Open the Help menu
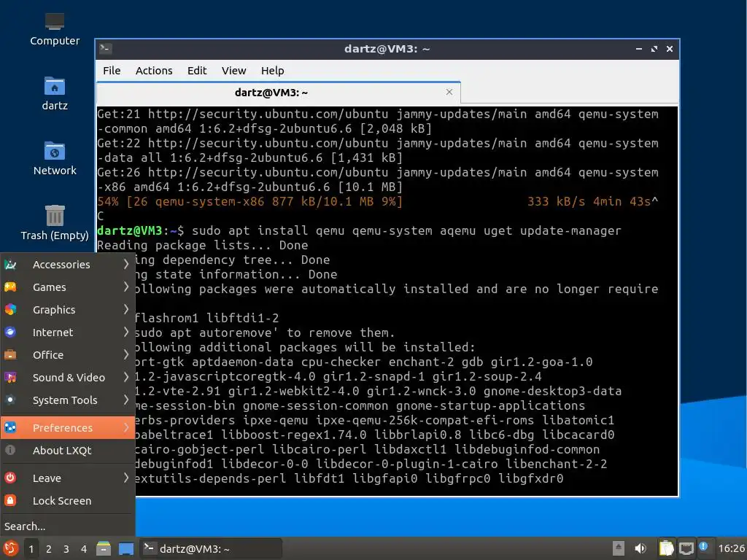Screen dimensions: 747x560 (x=272, y=71)
